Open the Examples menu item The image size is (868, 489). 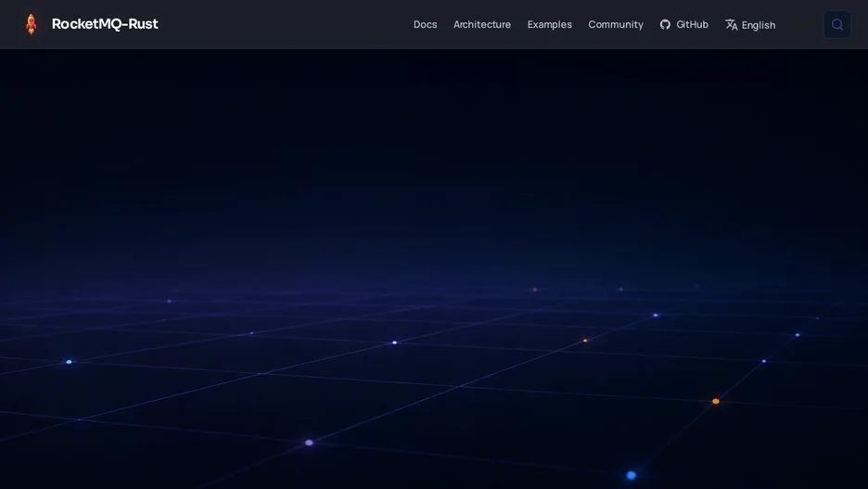[549, 24]
